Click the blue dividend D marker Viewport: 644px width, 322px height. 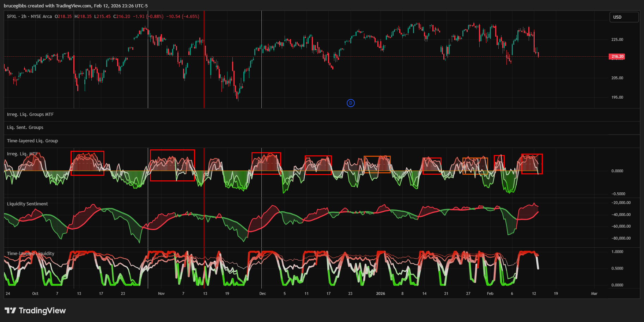[x=350, y=103]
